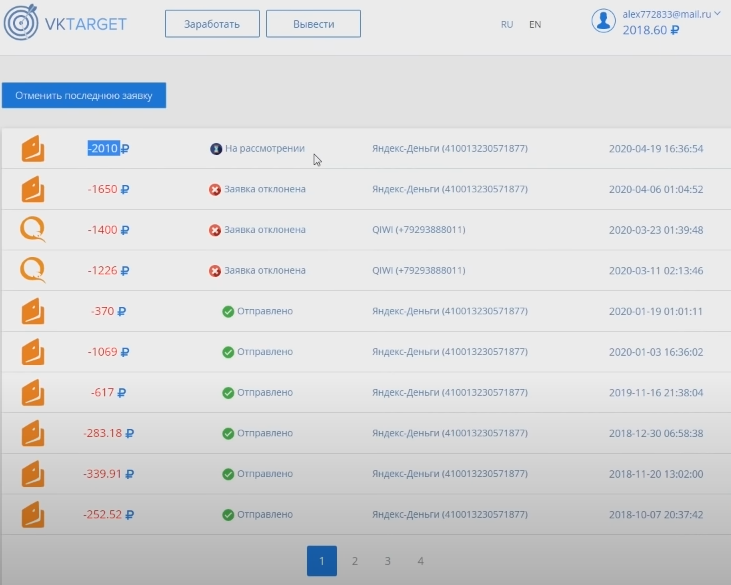Click the 'Отменить последнюю заявку' button
Viewport: 731px width, 585px height.
click(x=84, y=95)
